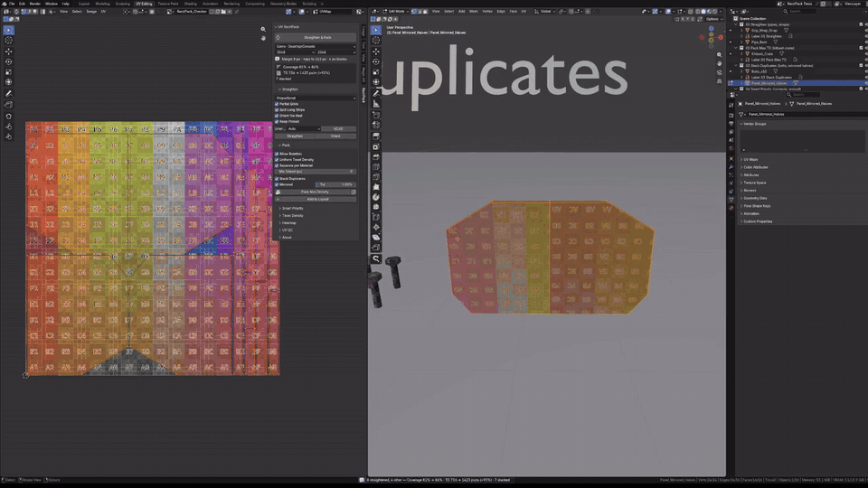Open the Render menu
The height and width of the screenshot is (488, 868).
(35, 4)
